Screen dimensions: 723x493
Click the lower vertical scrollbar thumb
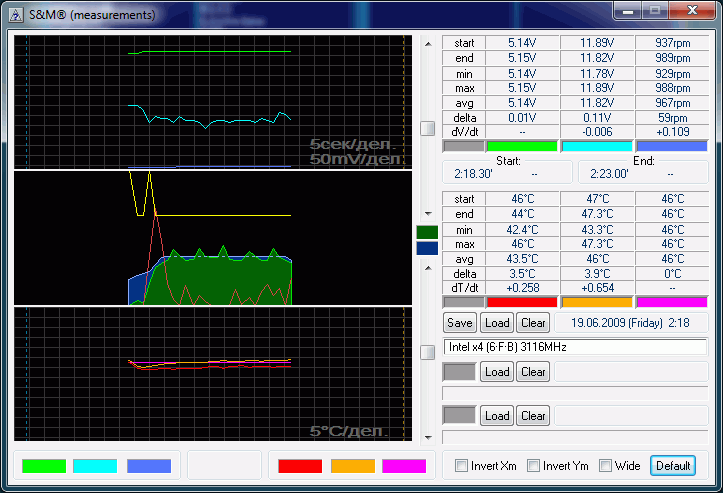(428, 353)
